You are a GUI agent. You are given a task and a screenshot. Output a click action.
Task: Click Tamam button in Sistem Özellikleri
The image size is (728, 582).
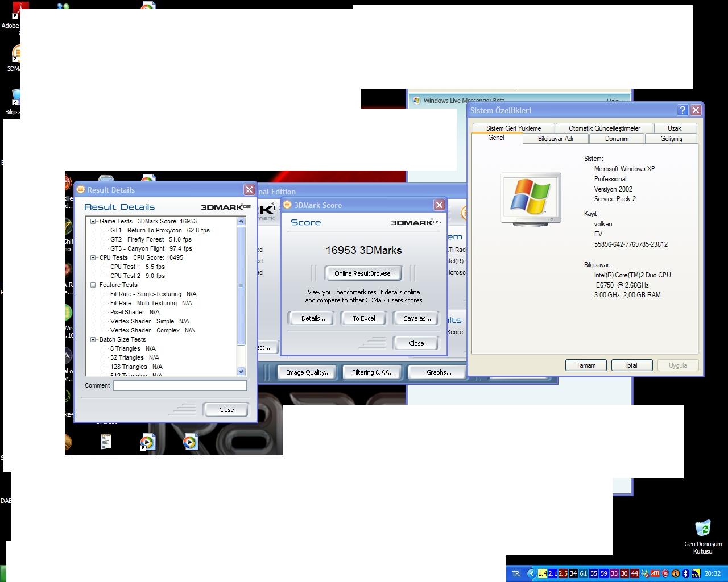tap(586, 365)
